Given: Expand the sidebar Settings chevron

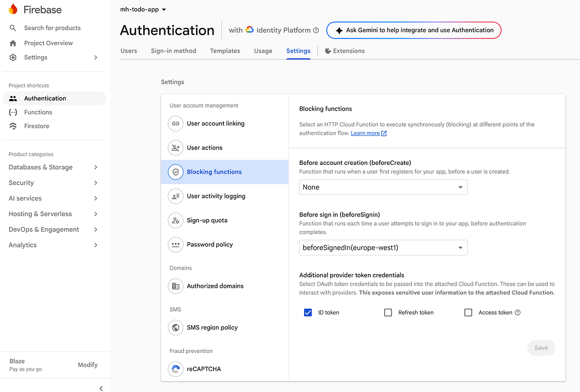Looking at the screenshot, I should (96, 57).
